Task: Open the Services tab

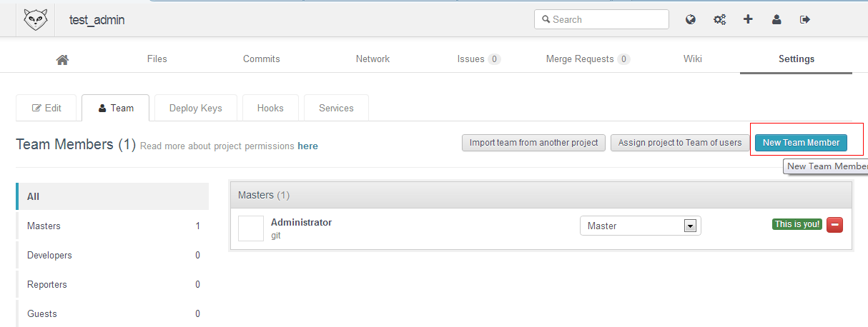Action: point(336,108)
